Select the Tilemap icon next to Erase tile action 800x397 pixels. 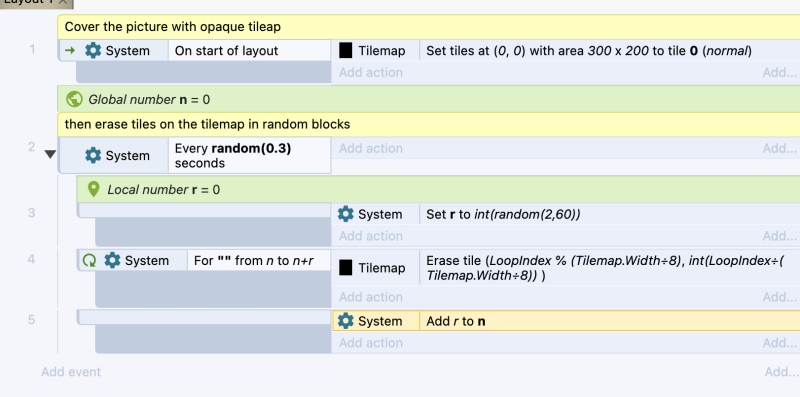click(345, 268)
